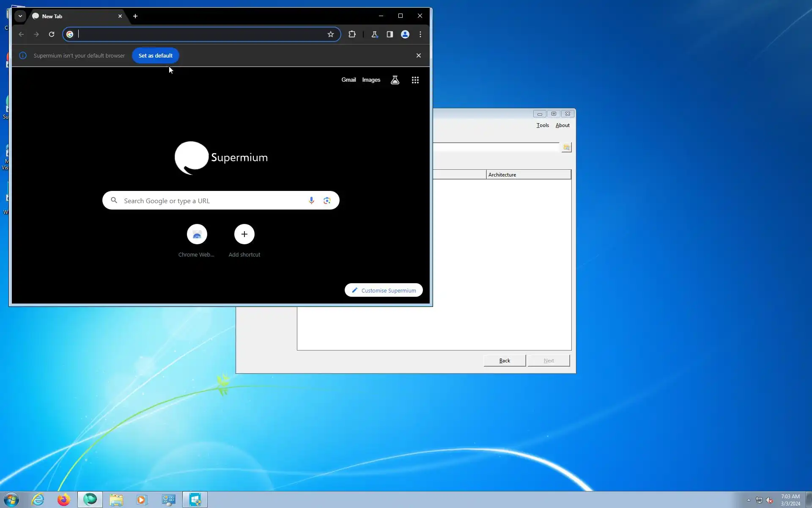The height and width of the screenshot is (508, 812).
Task: Open the Gmail link
Action: pos(348,80)
